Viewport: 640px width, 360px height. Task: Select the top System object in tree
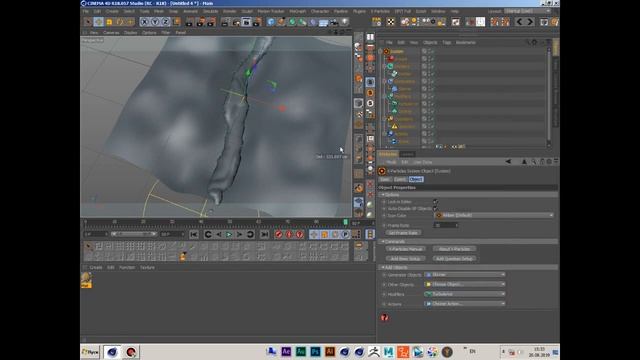[x=397, y=51]
